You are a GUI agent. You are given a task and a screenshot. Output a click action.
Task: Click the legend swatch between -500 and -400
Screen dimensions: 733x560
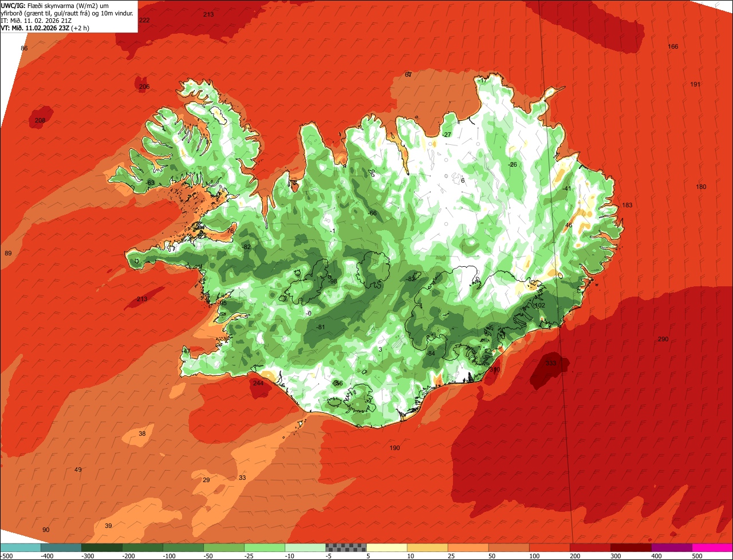(x=20, y=547)
